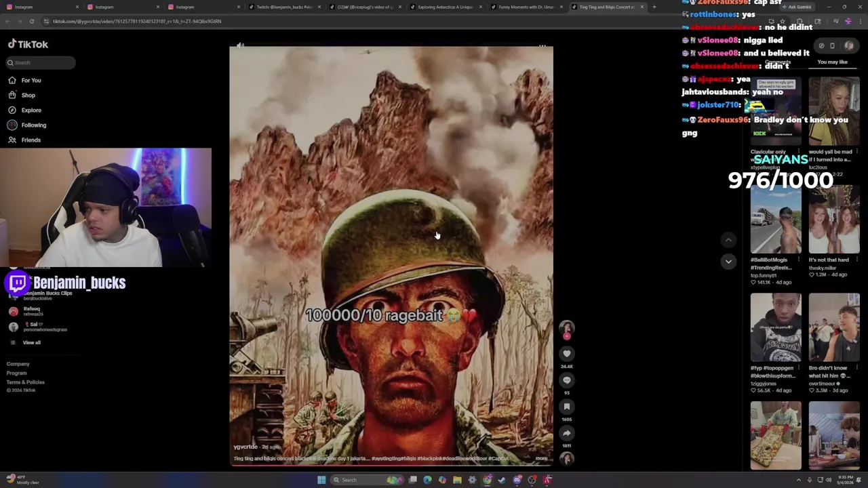Open Discord from the taskbar
The height and width of the screenshot is (488, 868).
point(517,480)
